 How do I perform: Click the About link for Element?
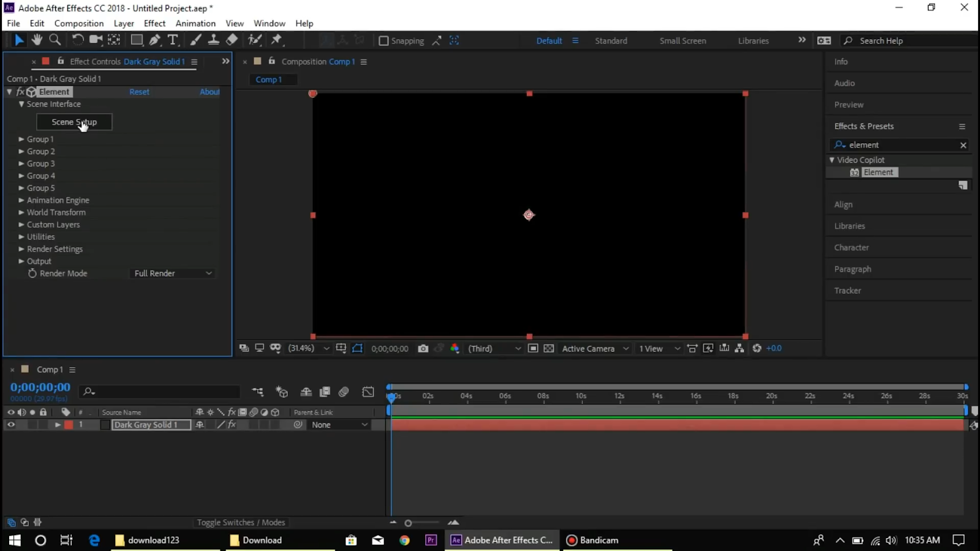(x=209, y=92)
